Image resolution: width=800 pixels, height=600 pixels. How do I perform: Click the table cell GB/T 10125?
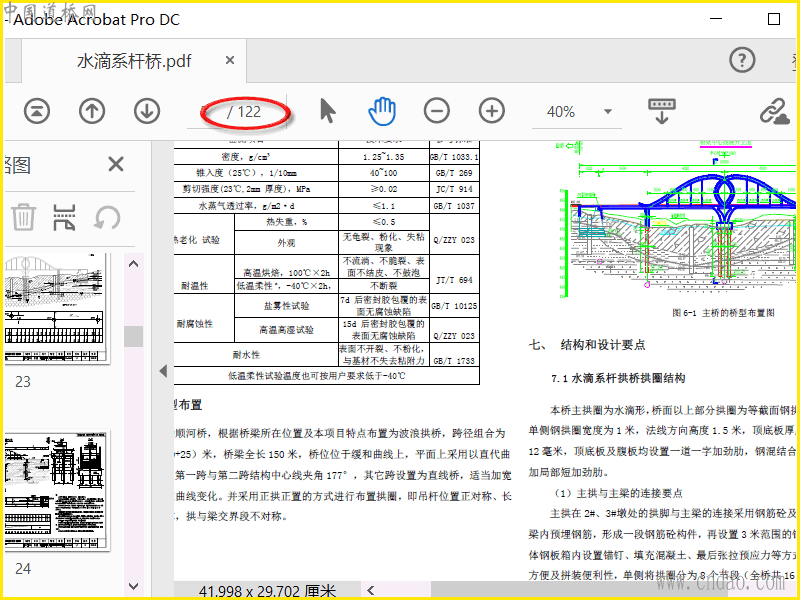point(454,306)
